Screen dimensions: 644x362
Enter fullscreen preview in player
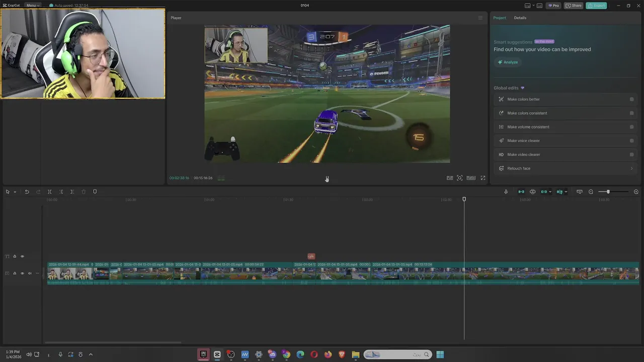pos(483,178)
